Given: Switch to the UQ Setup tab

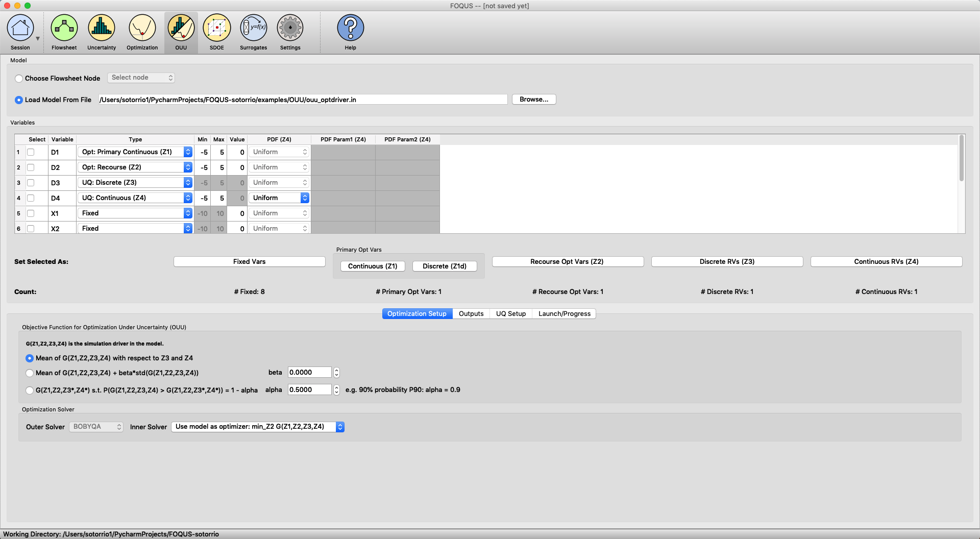Looking at the screenshot, I should tap(510, 314).
